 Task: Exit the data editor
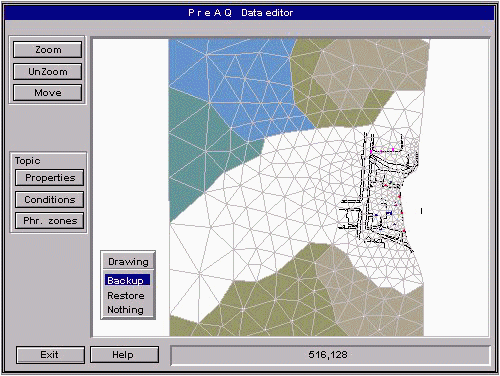50,355
